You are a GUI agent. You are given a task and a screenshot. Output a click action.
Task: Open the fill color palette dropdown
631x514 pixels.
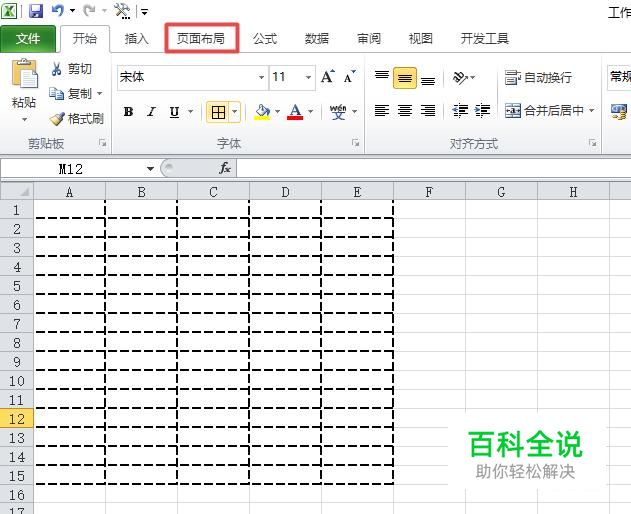(277, 112)
